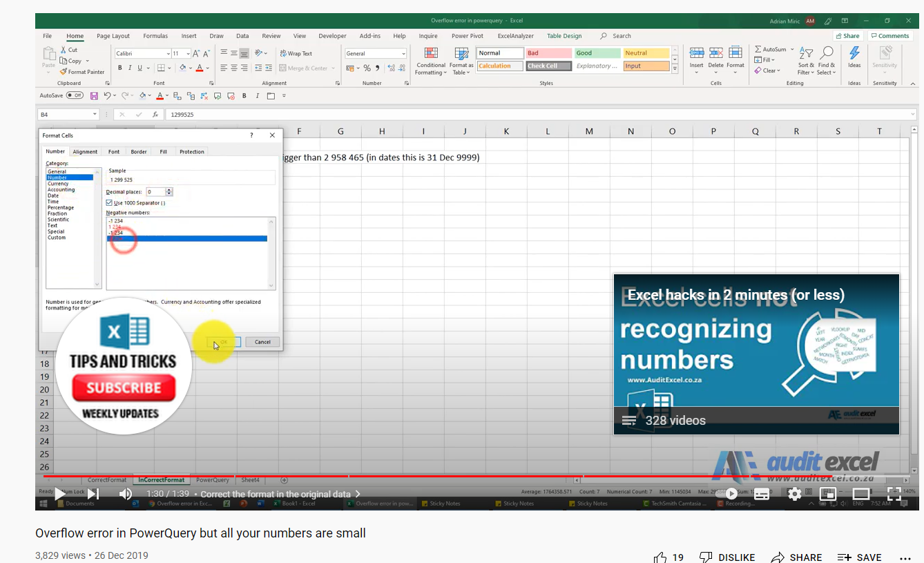924x563 pixels.
Task: Click the Decimal places input field
Action: [x=155, y=191]
